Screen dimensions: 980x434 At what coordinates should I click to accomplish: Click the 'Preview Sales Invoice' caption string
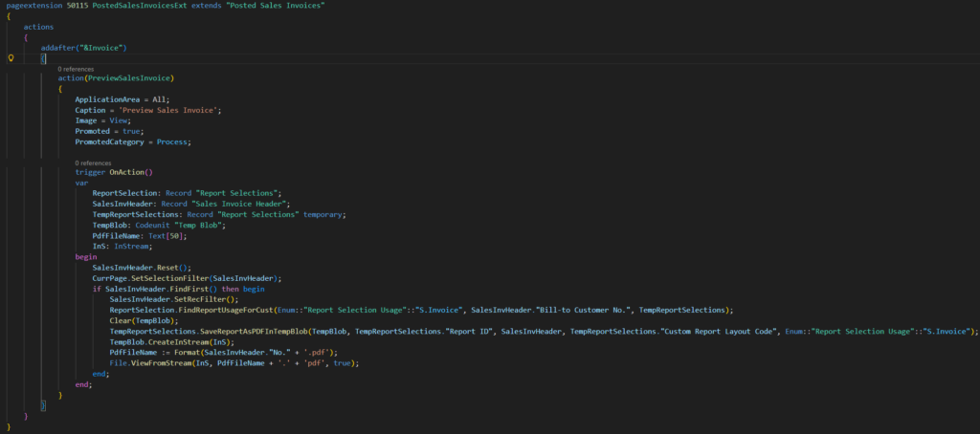pos(170,110)
